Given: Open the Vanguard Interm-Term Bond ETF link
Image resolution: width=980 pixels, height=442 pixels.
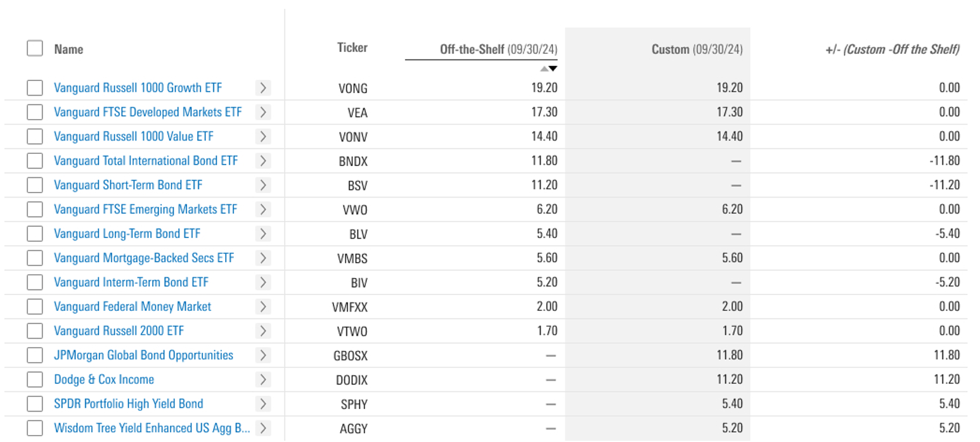Looking at the screenshot, I should (x=131, y=282).
